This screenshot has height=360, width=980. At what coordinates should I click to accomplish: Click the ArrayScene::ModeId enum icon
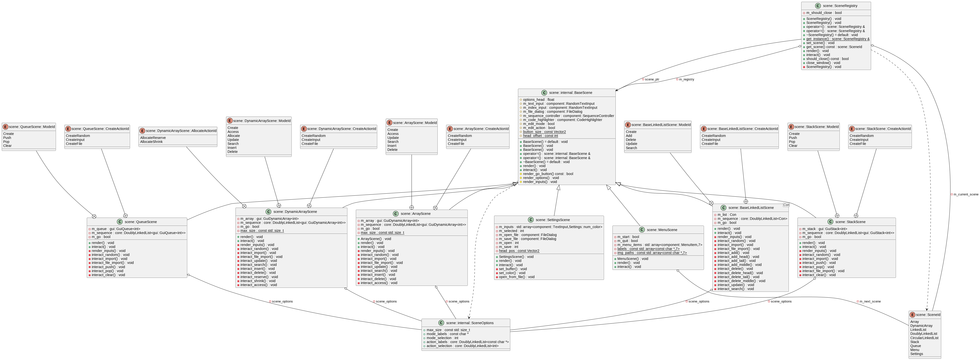click(389, 123)
